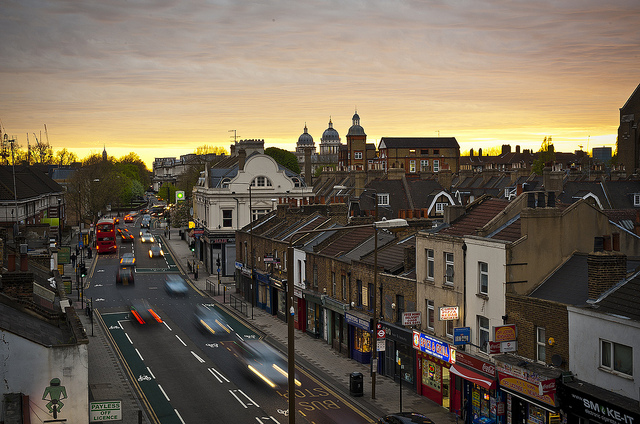Click the bicycle symbol in the cycle lane
Viewport: 640px width, 424px height.
coord(144,378)
